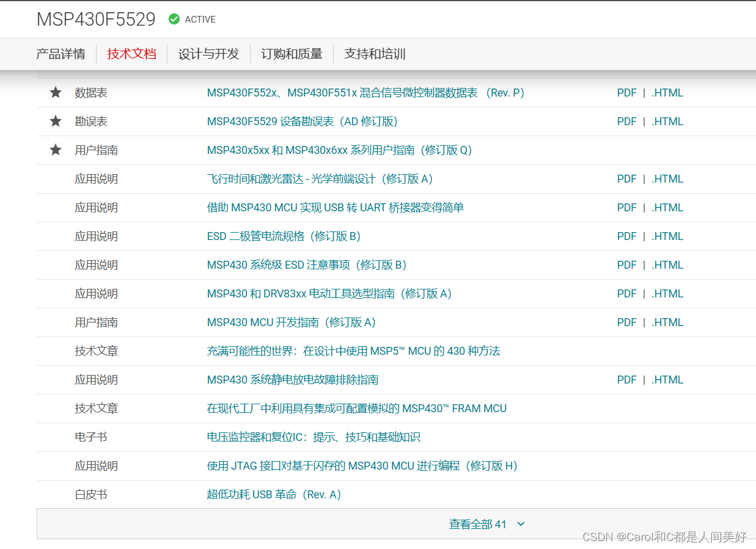
Task: Open 充满可能性的世界 article link
Action: pos(354,351)
